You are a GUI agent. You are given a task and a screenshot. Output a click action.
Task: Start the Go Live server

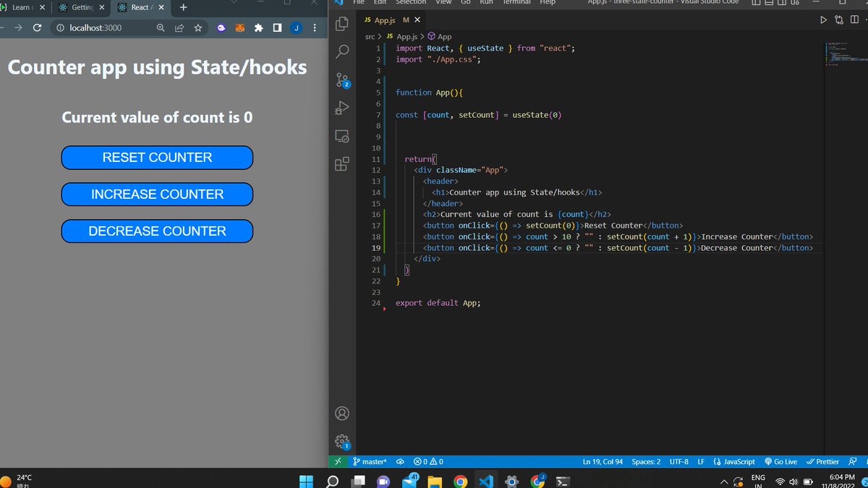[780, 461]
